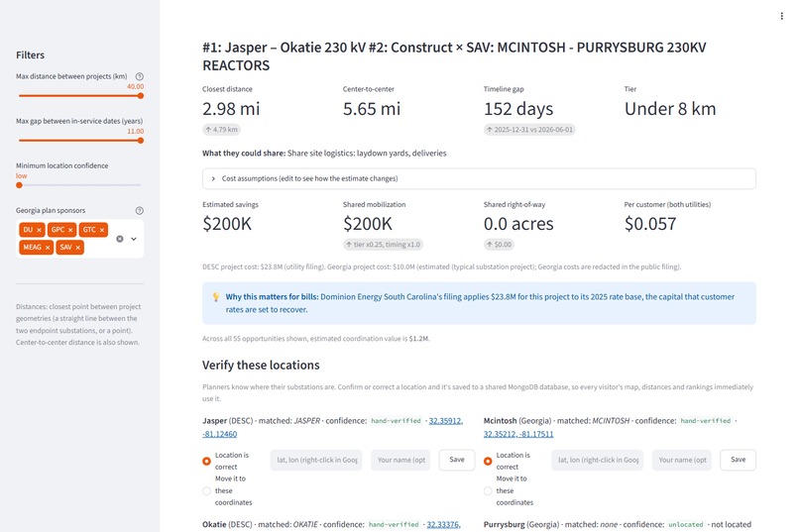The image size is (799, 532).
Task: Select Move it to coordinates for Jasper
Action: pyautogui.click(x=206, y=490)
